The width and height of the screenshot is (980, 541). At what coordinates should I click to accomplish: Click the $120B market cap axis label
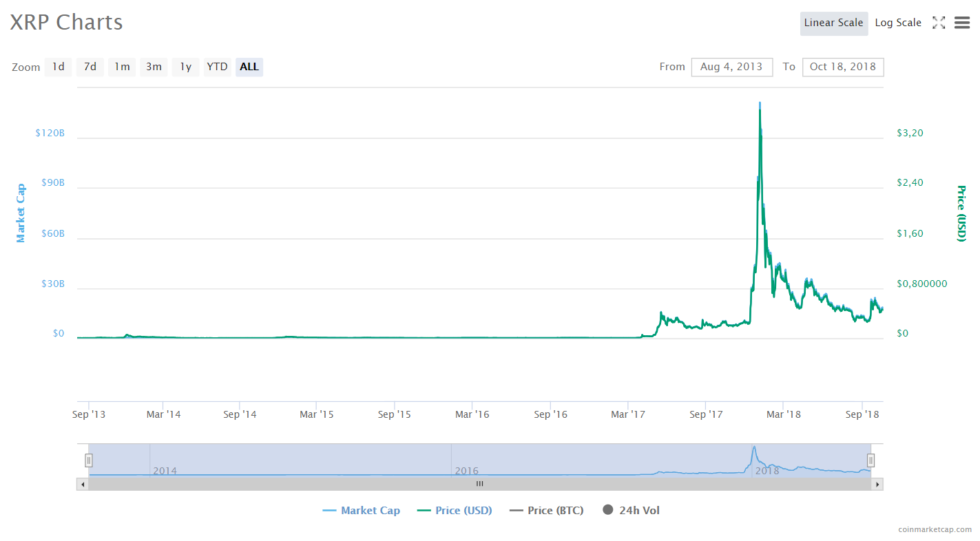(50, 133)
